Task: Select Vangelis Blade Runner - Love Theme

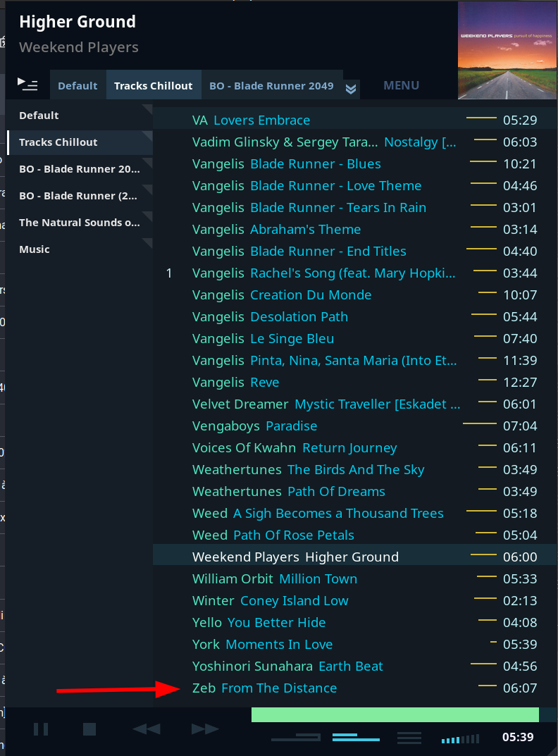Action: [x=354, y=185]
